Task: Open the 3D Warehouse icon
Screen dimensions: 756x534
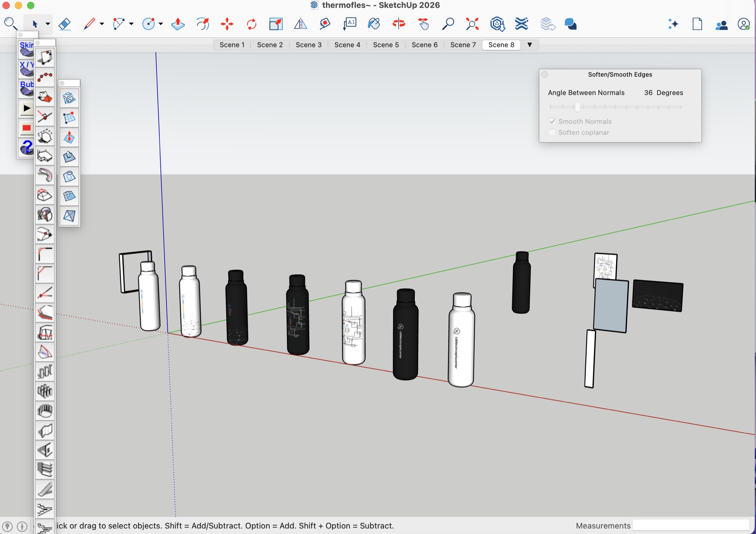Action: [497, 24]
